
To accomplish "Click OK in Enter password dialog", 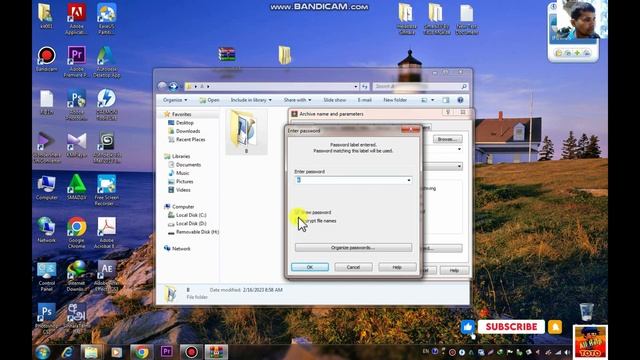I will (x=310, y=267).
